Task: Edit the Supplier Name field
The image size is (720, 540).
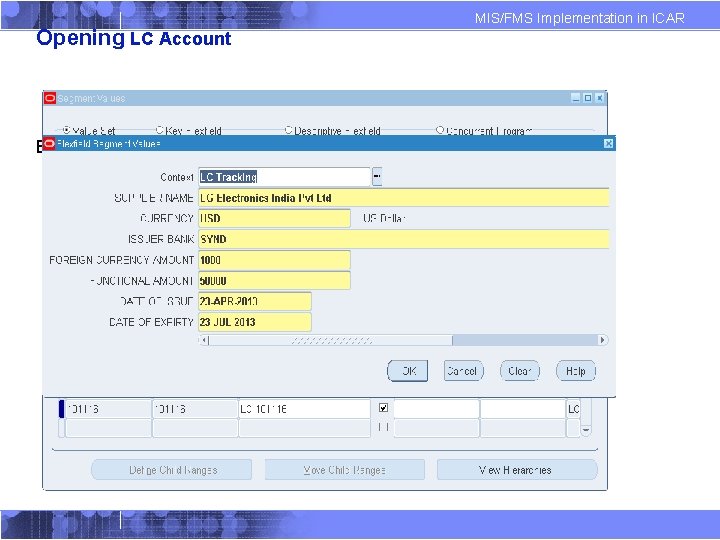Action: click(x=404, y=198)
